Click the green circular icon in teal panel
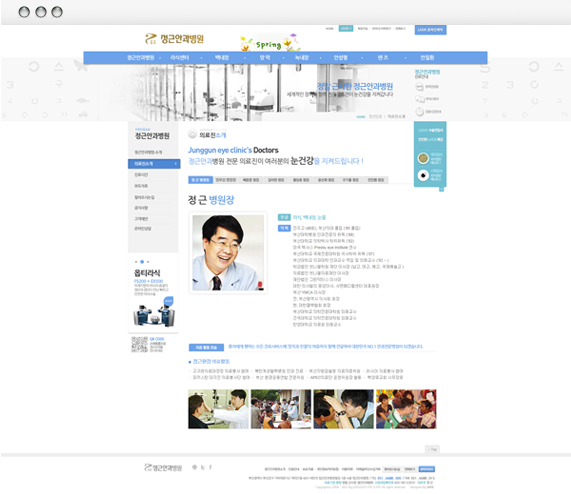Screen dimensions: 571x494 click(x=423, y=158)
